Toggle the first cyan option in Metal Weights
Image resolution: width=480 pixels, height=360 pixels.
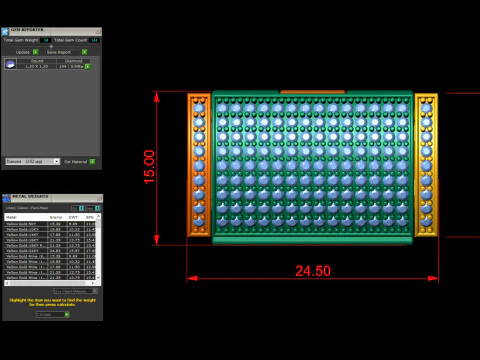(x=81, y=208)
